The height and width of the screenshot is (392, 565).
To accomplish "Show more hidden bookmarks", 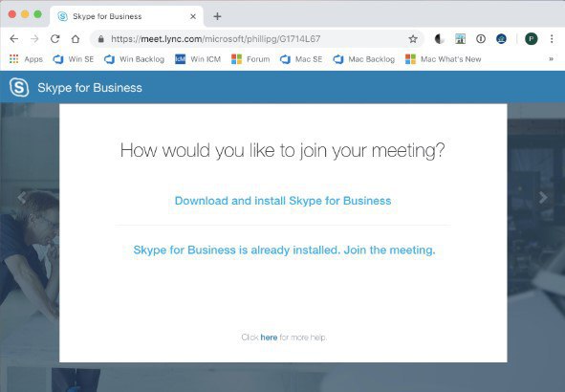I will point(551,59).
